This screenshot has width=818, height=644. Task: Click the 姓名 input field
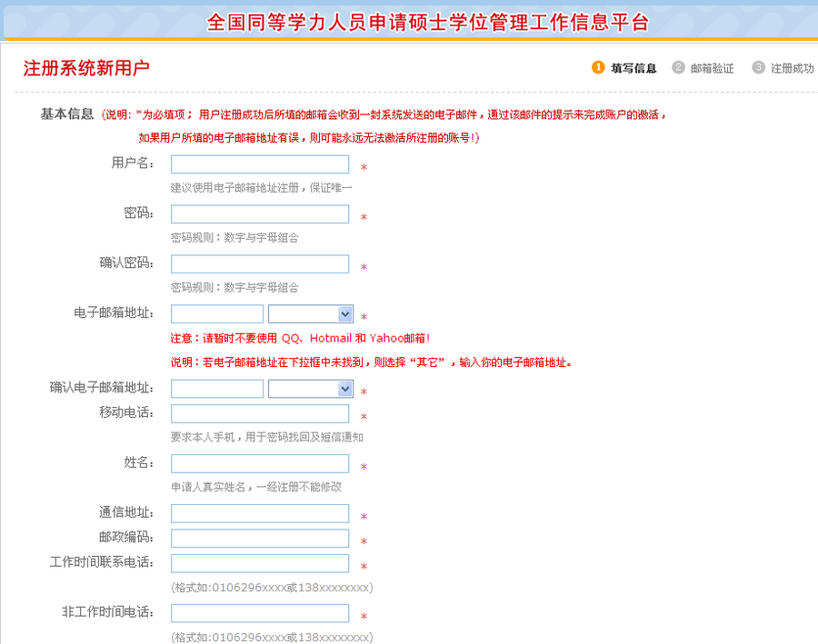[x=258, y=463]
